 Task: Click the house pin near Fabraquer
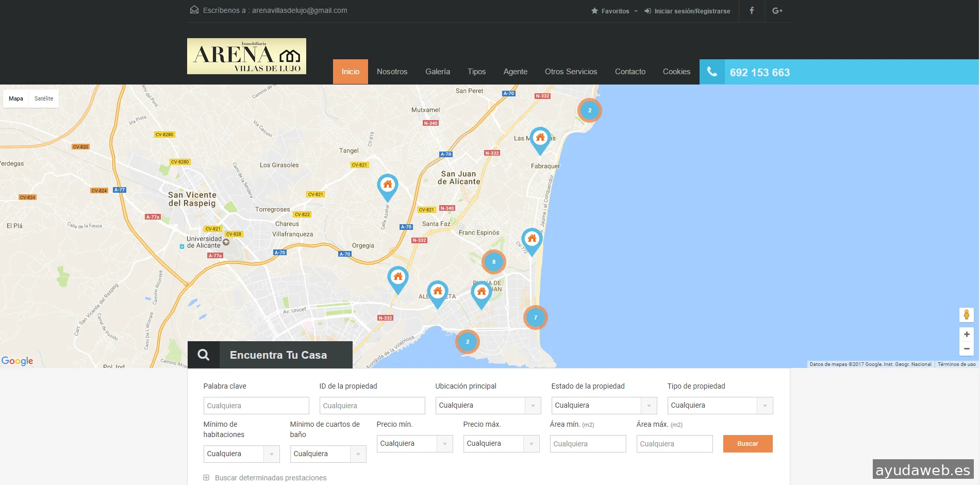tap(540, 139)
